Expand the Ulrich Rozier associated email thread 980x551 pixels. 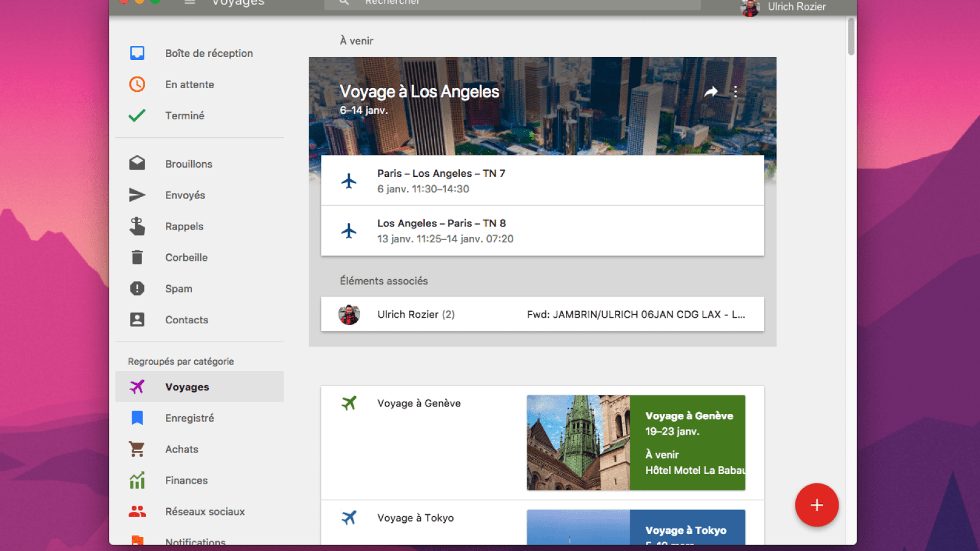(x=543, y=314)
